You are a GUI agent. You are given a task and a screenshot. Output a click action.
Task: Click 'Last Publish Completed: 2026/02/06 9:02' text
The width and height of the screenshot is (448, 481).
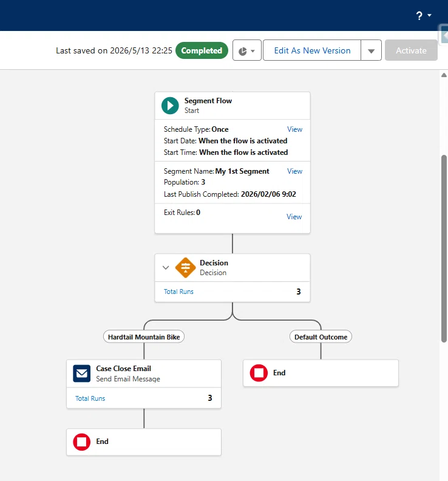click(229, 194)
